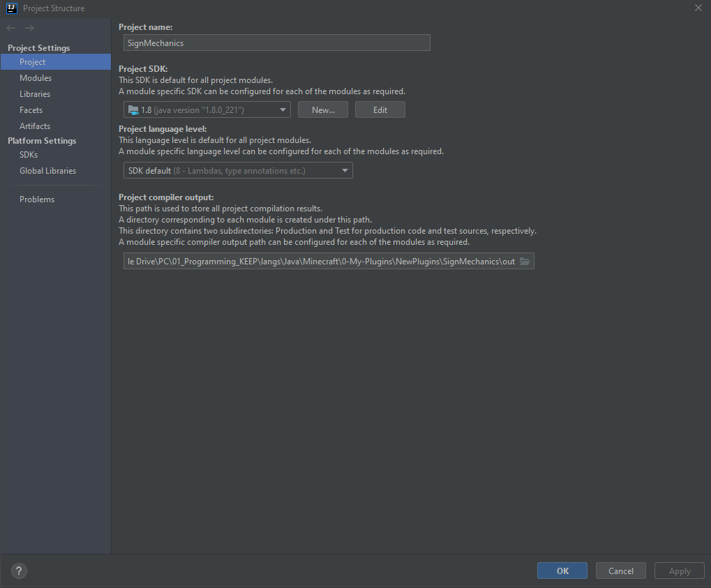Open Global Libraries settings

pos(47,170)
